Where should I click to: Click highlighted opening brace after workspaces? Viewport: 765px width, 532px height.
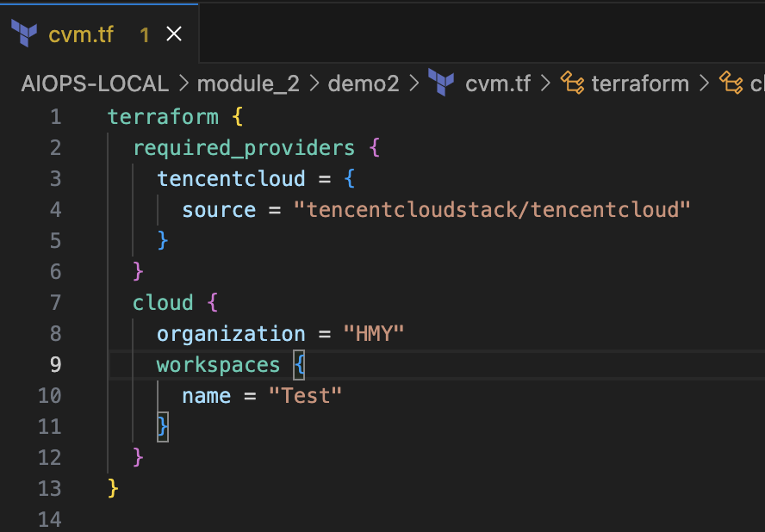point(299,365)
